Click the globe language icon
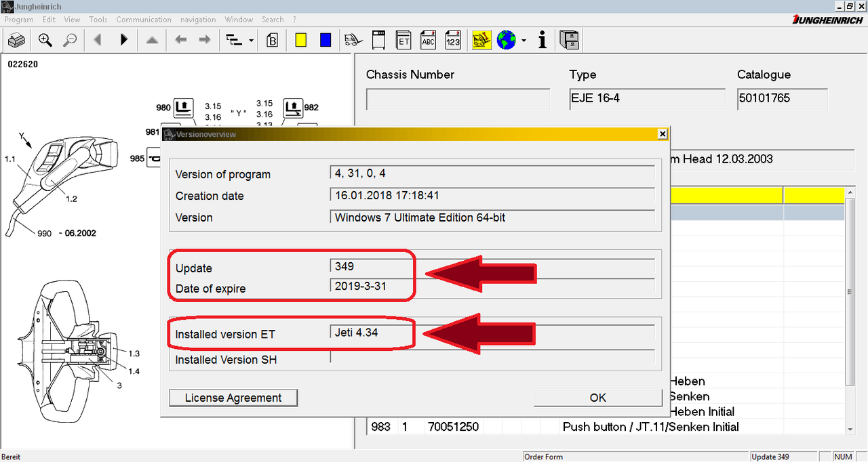This screenshot has height=462, width=868. point(506,41)
